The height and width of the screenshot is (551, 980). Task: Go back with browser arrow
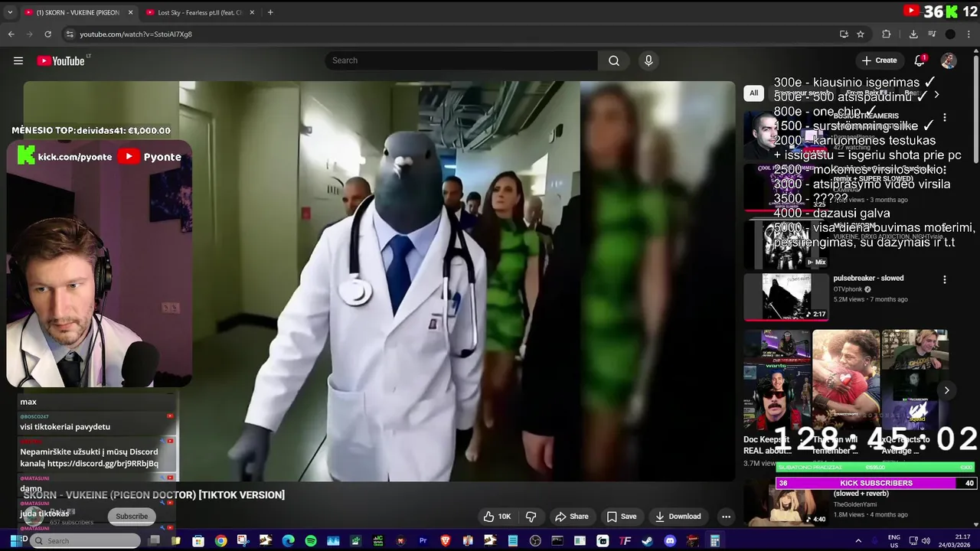11,34
